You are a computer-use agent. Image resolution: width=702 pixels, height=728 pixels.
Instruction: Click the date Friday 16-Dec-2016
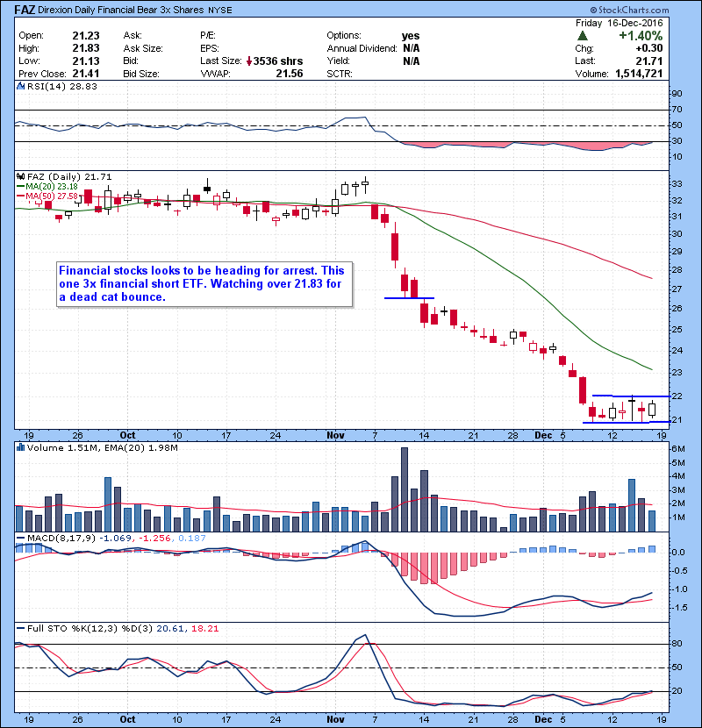(x=620, y=23)
